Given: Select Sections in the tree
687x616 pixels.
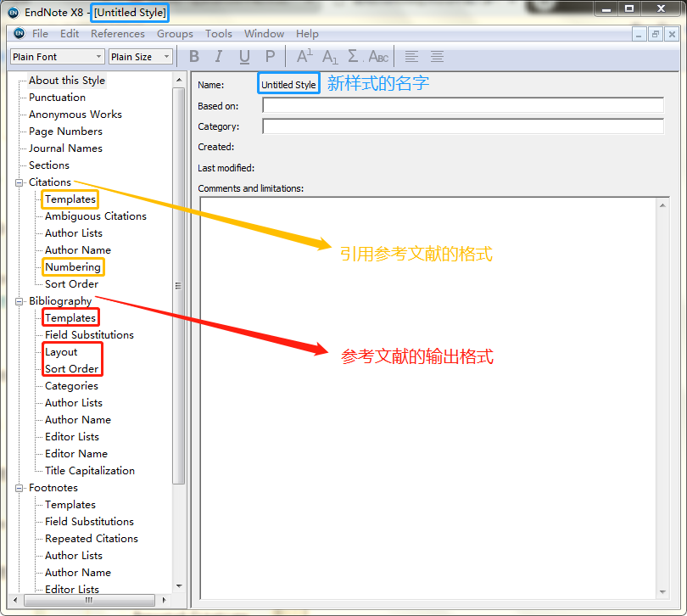Looking at the screenshot, I should [49, 165].
